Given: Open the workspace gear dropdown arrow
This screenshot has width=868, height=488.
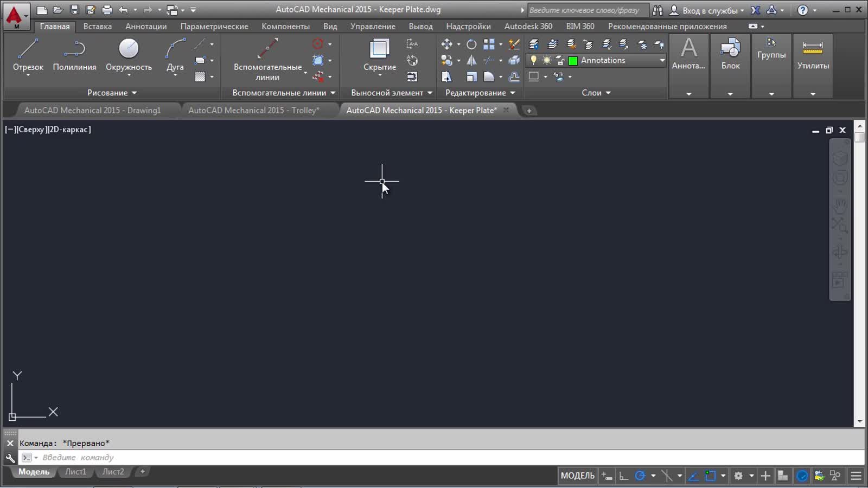Looking at the screenshot, I should [751, 476].
